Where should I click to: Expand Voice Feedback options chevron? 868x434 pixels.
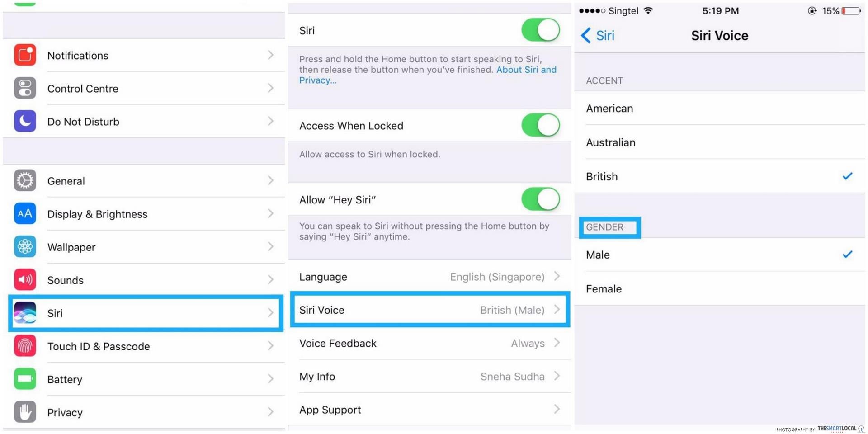[x=557, y=343]
